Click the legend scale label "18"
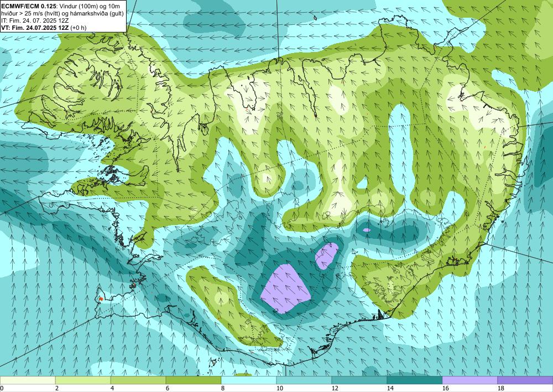The image size is (553, 392). pos(500,388)
